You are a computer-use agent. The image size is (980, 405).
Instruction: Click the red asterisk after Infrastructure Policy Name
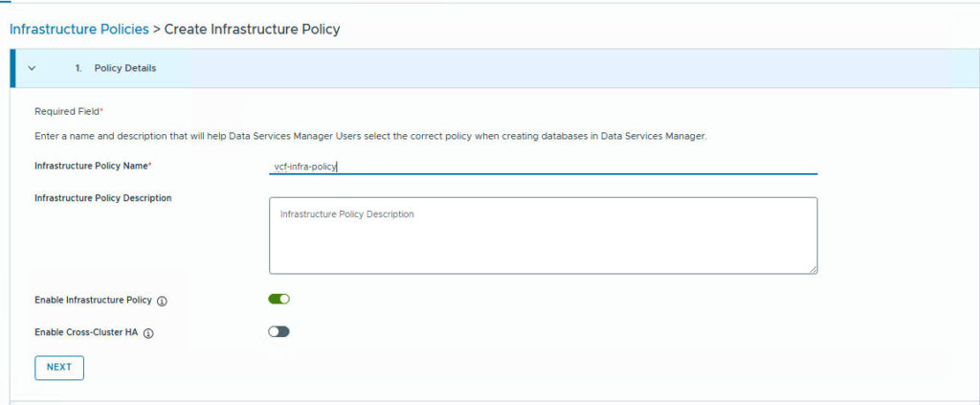(150, 165)
